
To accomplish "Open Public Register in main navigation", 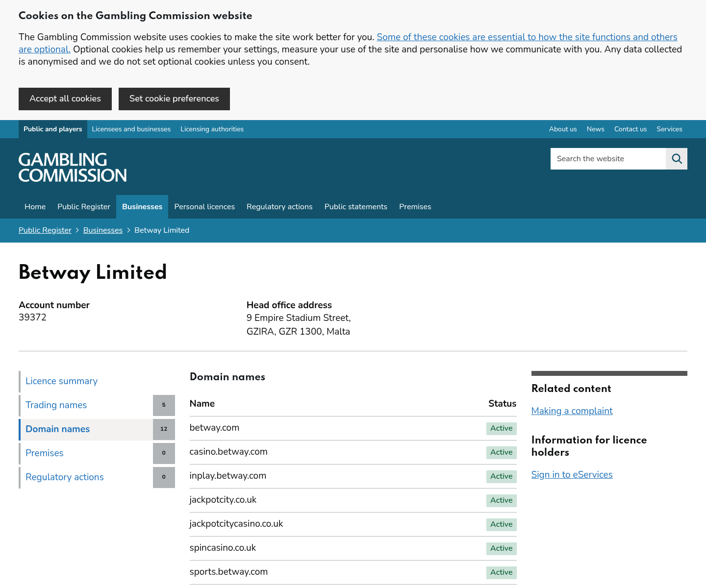I will (84, 207).
